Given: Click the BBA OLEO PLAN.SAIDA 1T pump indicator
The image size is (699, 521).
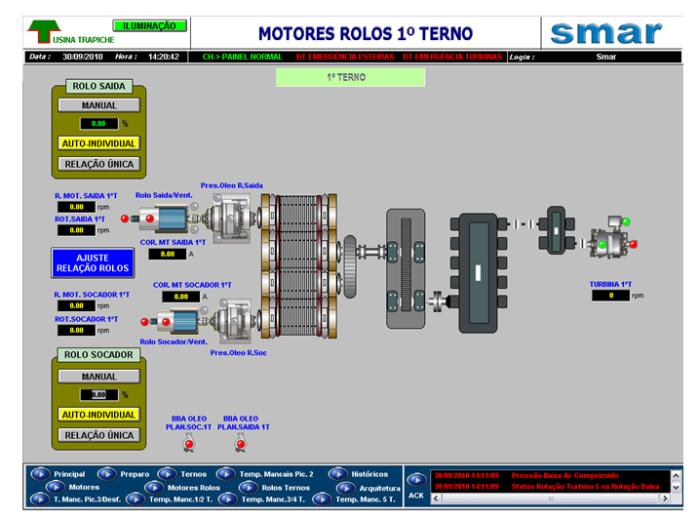Looking at the screenshot, I should pos(241,444).
